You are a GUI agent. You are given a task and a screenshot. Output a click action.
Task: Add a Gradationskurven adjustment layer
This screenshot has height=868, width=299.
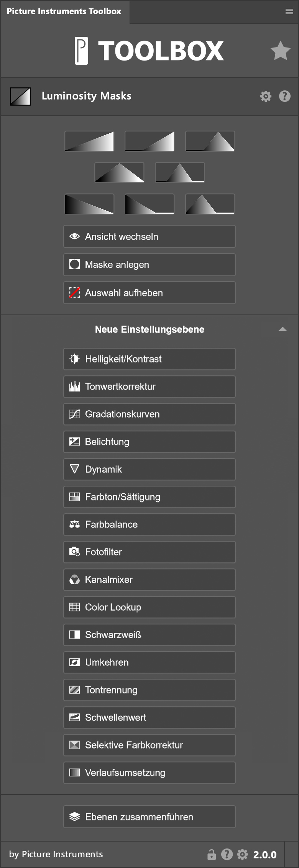(149, 414)
